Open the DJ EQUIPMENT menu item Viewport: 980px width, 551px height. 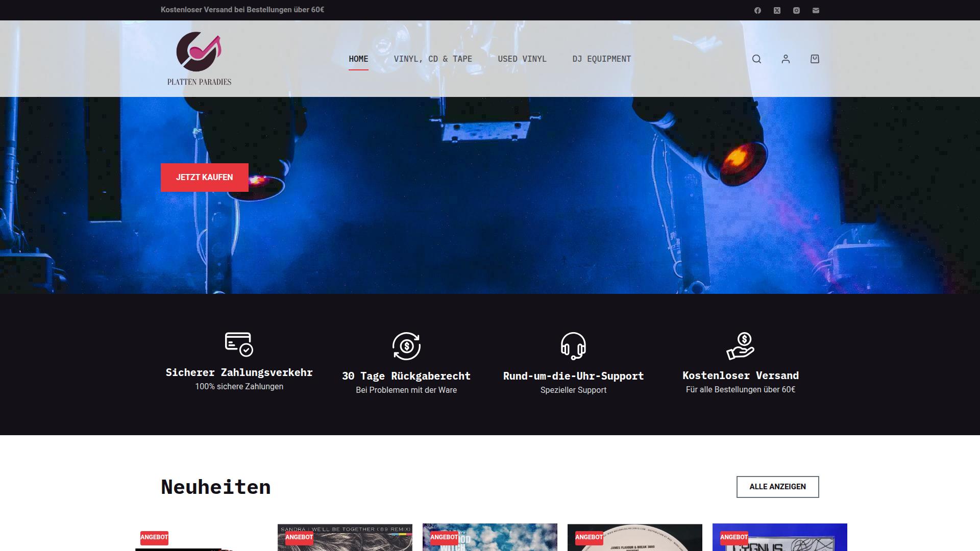[x=601, y=59]
